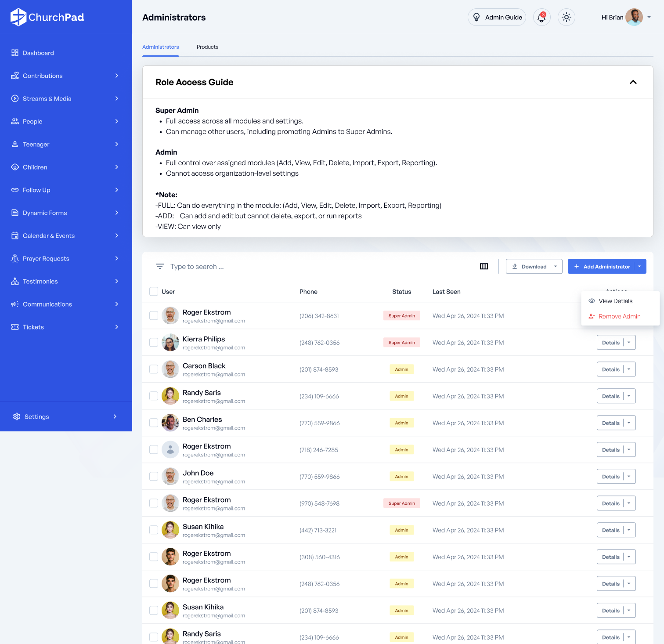Click the Admin Guide button
The width and height of the screenshot is (664, 644).
tap(497, 18)
